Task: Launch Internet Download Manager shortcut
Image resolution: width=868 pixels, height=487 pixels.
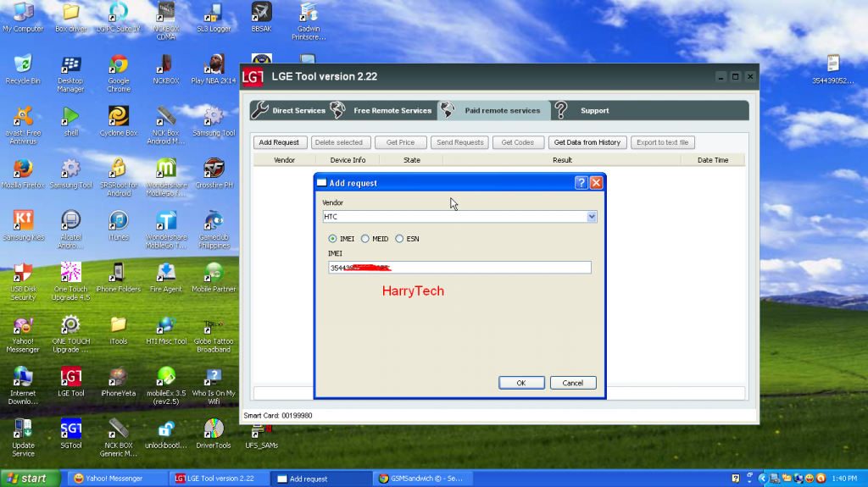Action: pos(23,385)
